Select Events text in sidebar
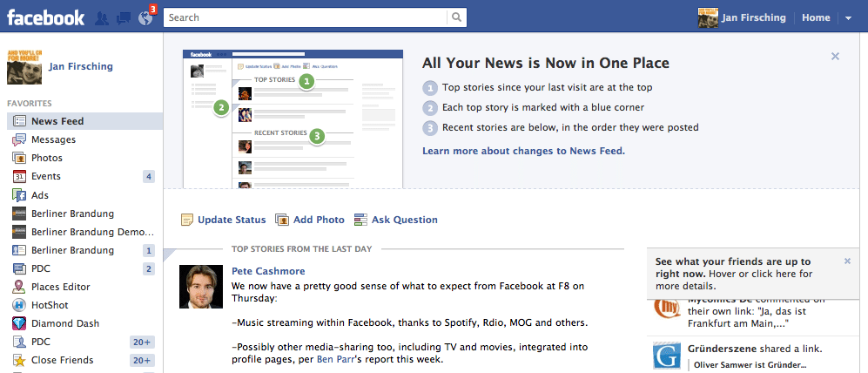The width and height of the screenshot is (868, 373). click(x=46, y=176)
